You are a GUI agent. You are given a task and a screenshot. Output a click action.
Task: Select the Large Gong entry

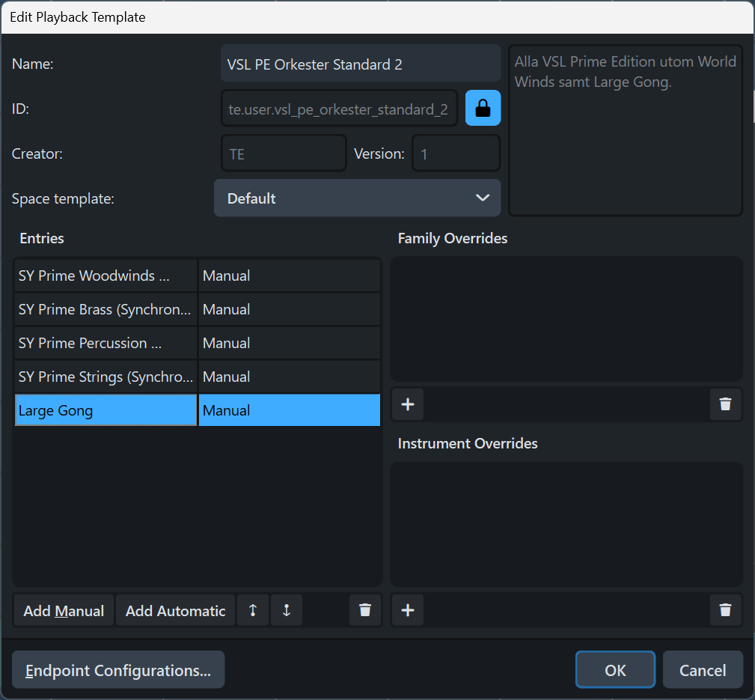(106, 410)
